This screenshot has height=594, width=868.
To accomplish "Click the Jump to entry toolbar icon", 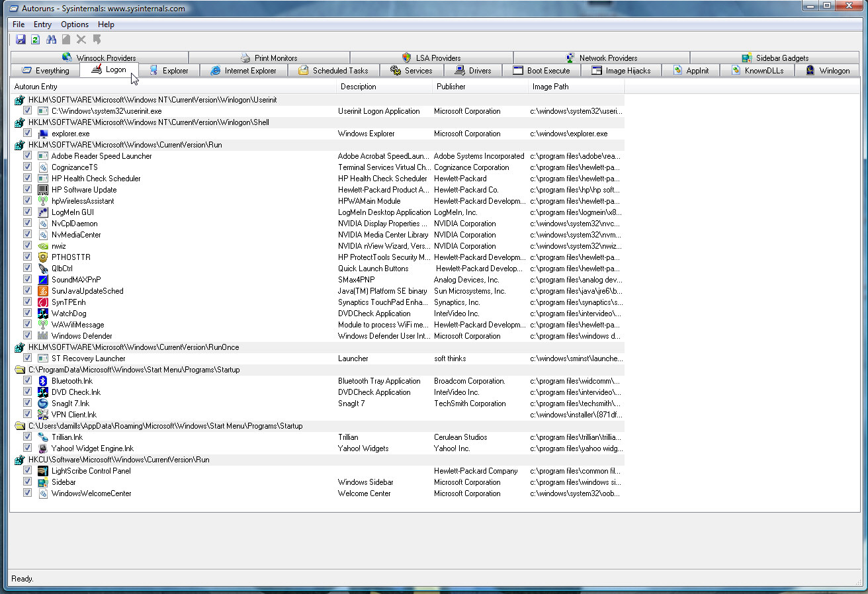I will tap(97, 40).
